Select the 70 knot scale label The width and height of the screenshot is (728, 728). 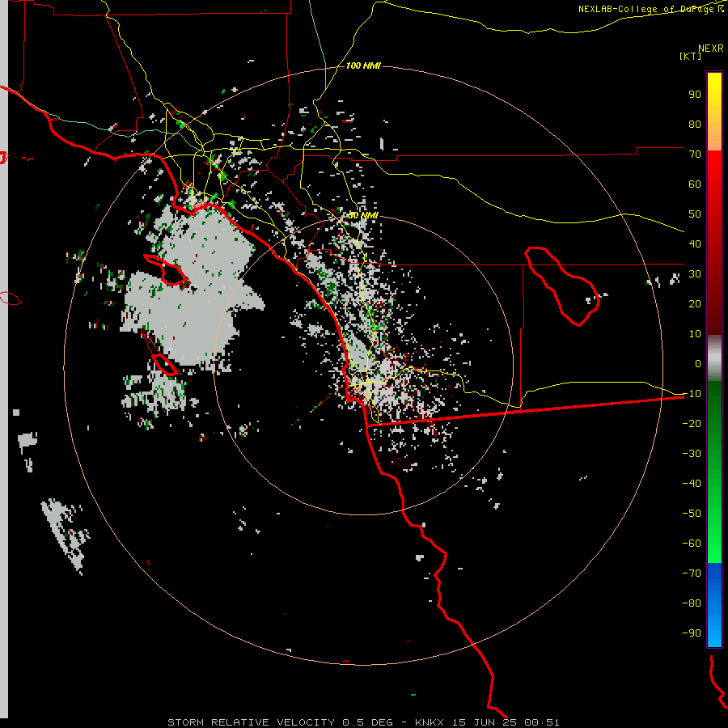point(695,154)
